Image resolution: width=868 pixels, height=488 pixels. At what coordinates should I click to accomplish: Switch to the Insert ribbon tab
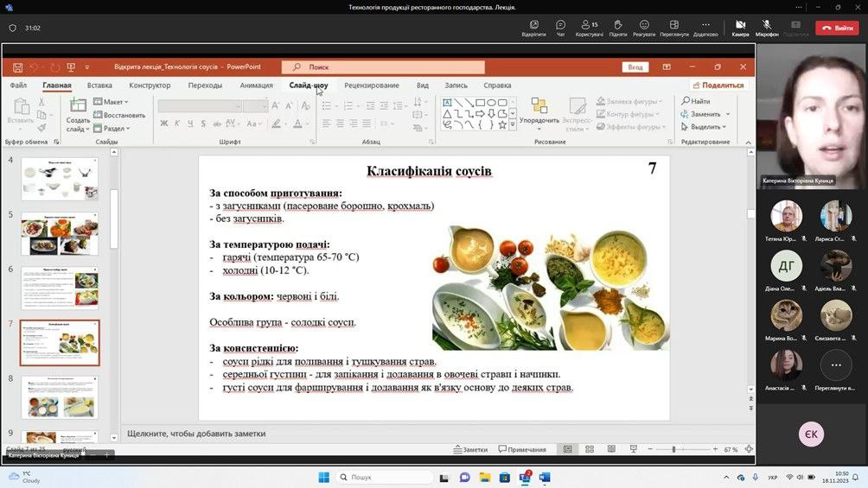[99, 86]
